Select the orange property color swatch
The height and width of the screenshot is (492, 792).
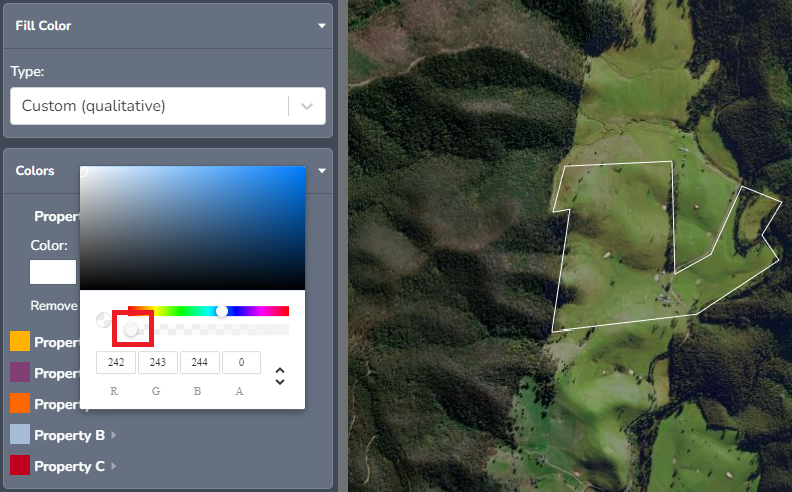(x=20, y=404)
